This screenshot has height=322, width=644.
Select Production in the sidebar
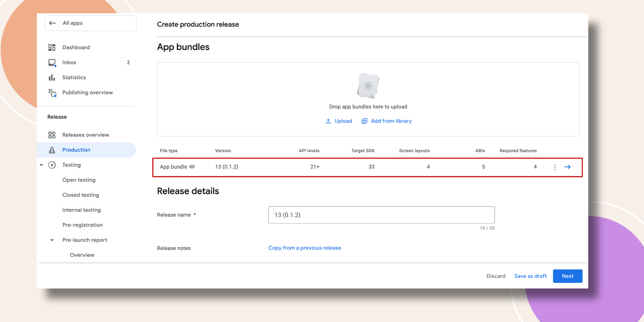click(87, 150)
